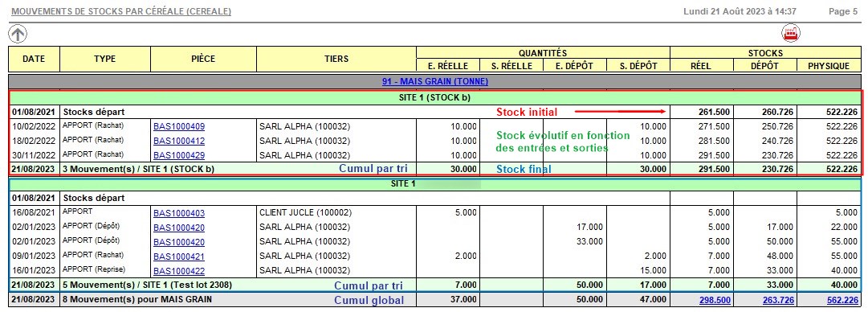This screenshot has width=868, height=312.
Task: Open piece BAS1000403
Action: (x=179, y=212)
